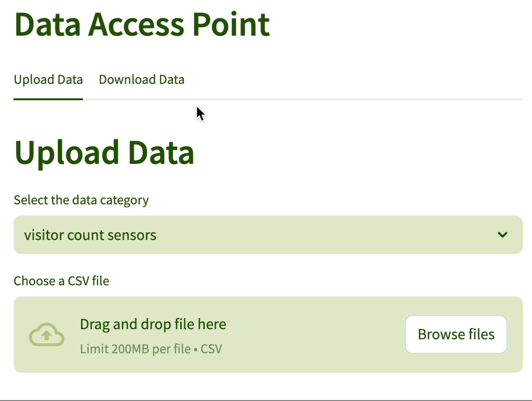Select the Upload Data tab
Viewport: 532px width, 401px height.
click(x=48, y=80)
